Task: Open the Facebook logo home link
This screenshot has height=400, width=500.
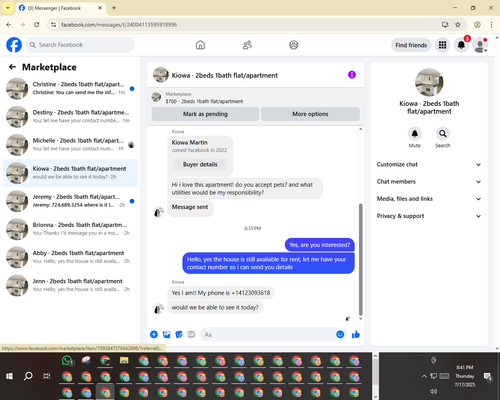Action: coord(14,45)
